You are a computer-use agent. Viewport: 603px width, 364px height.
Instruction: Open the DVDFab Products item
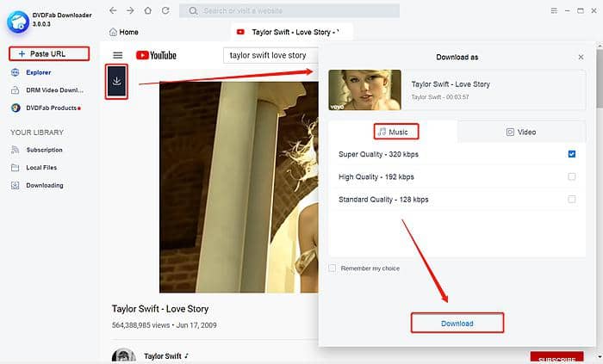click(47, 108)
